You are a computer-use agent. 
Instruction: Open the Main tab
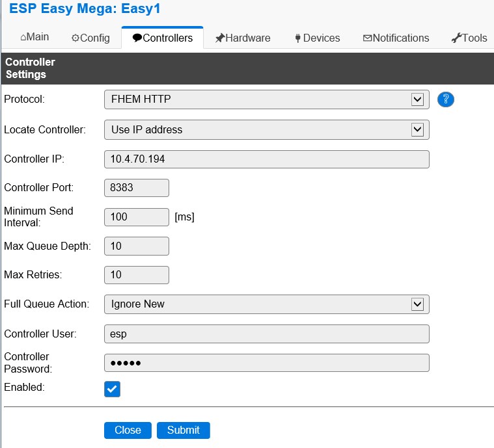34,37
